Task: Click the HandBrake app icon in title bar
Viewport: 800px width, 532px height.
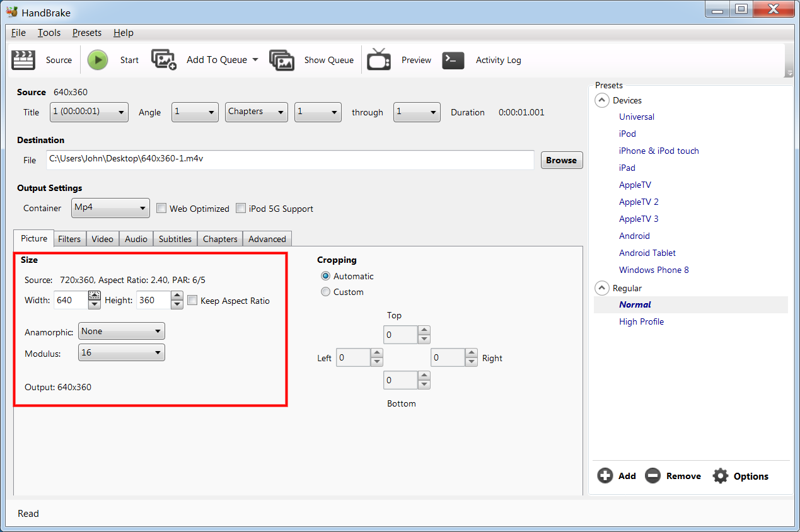Action: [x=11, y=11]
